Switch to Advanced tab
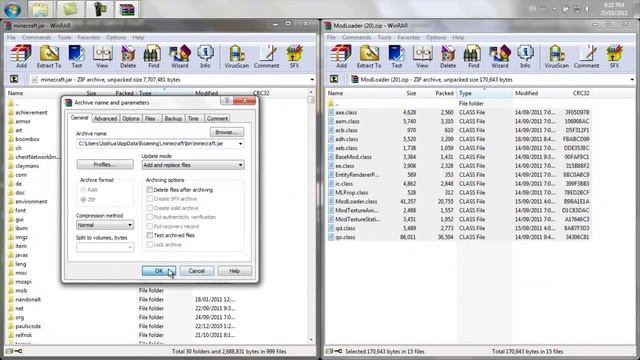 pos(105,118)
